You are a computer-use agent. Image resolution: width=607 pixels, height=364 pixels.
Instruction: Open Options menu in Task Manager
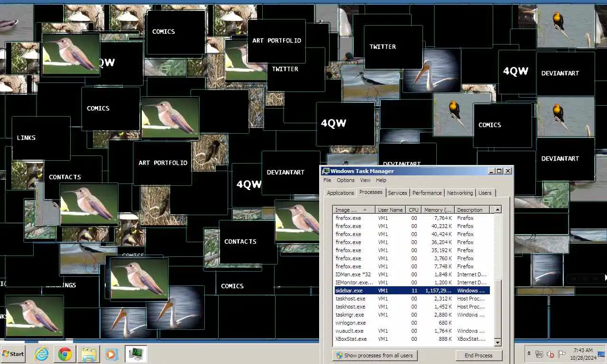click(x=346, y=180)
